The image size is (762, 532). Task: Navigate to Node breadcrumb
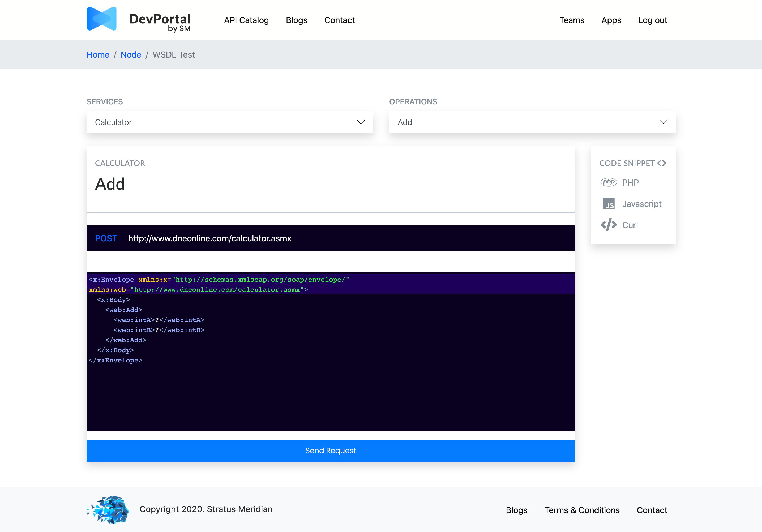(x=131, y=55)
